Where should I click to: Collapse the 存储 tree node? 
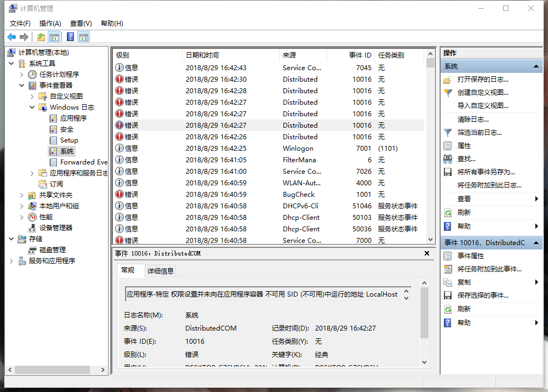click(11, 239)
